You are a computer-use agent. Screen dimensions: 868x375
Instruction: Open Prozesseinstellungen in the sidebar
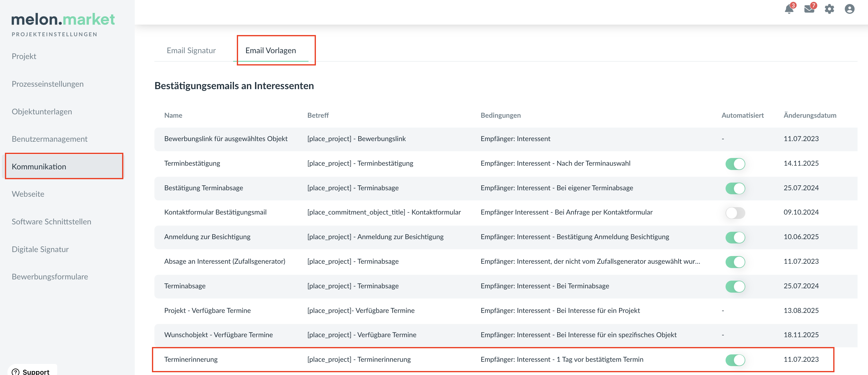pos(47,84)
